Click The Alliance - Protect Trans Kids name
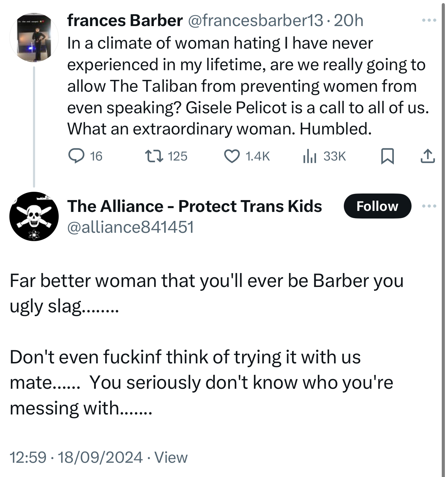 pyautogui.click(x=194, y=206)
